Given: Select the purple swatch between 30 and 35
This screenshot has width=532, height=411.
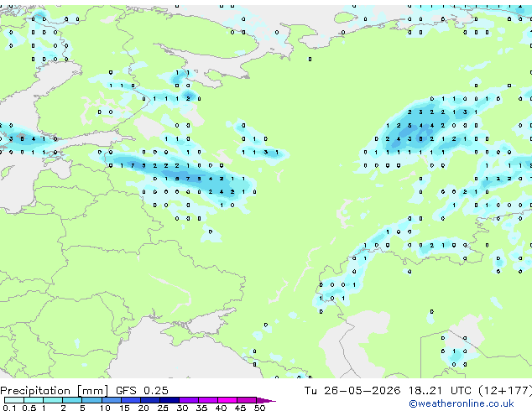Looking at the screenshot, I should [x=189, y=400].
